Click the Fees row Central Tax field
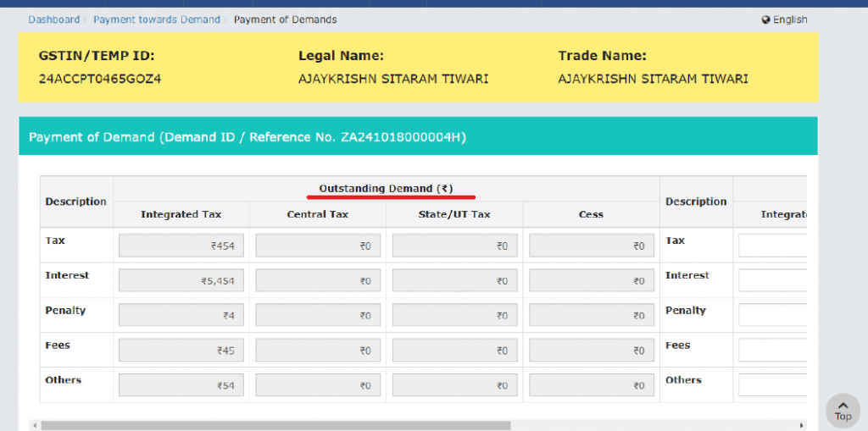Screen dimensions: 868x431 click(x=318, y=351)
